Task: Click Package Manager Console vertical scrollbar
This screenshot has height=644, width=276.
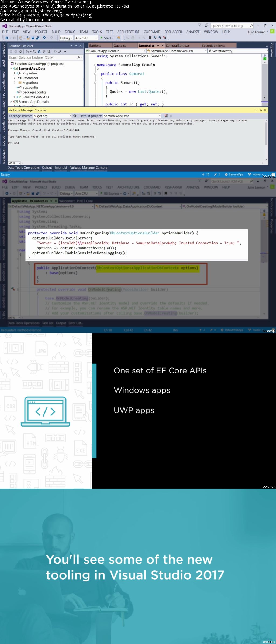Action: tap(266, 140)
